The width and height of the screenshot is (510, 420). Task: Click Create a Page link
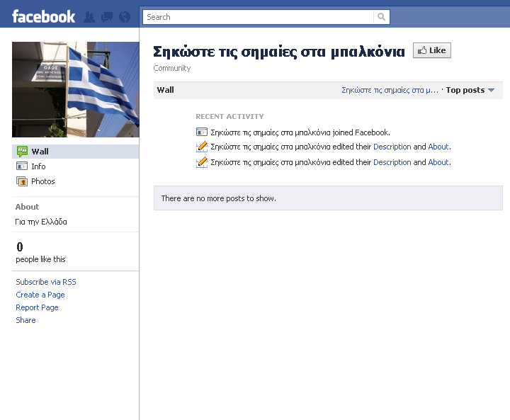[x=40, y=295]
